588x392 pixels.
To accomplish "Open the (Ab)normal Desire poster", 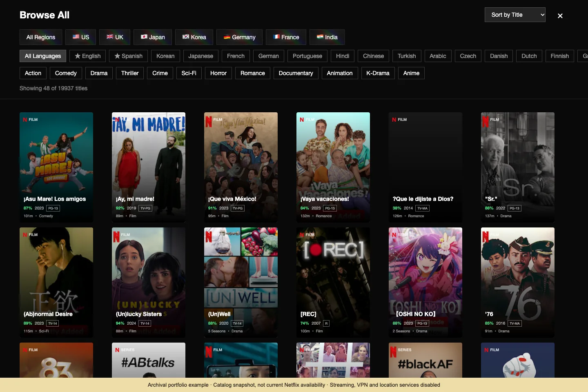I will [56, 283].
